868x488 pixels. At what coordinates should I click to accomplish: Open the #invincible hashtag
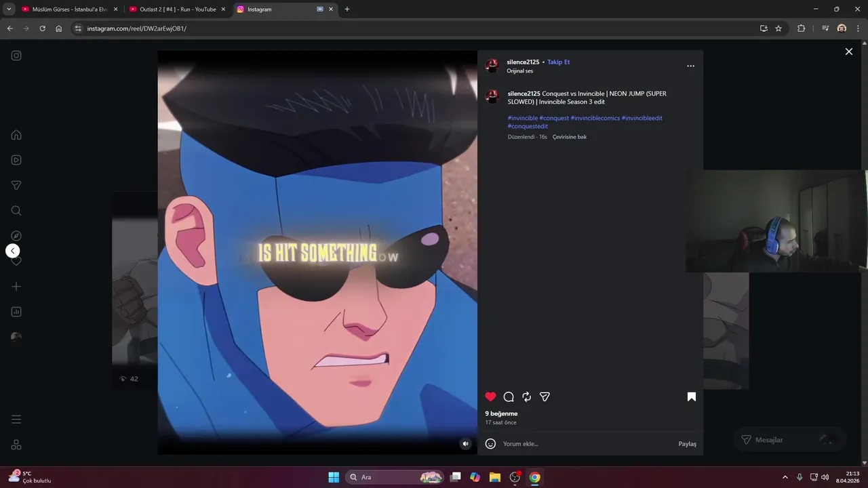(x=523, y=118)
